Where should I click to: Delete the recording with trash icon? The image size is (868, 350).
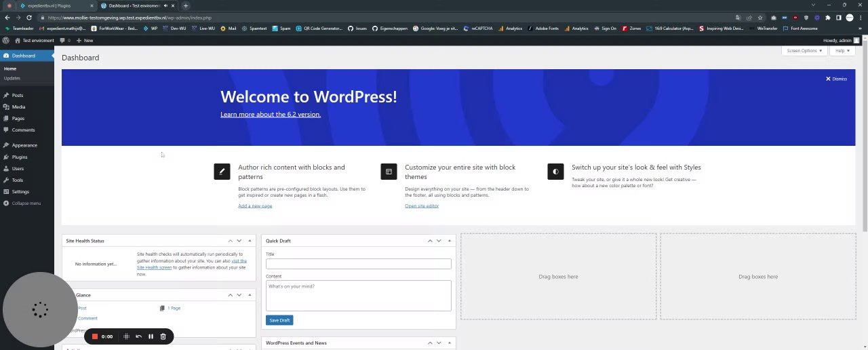click(x=163, y=336)
